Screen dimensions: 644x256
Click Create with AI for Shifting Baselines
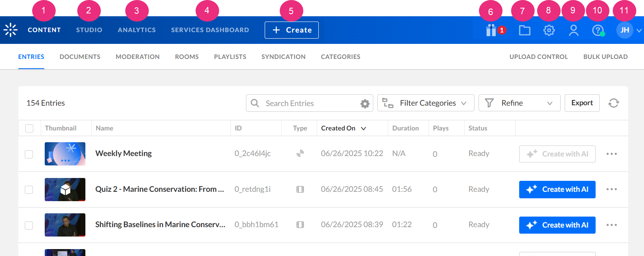pos(557,225)
